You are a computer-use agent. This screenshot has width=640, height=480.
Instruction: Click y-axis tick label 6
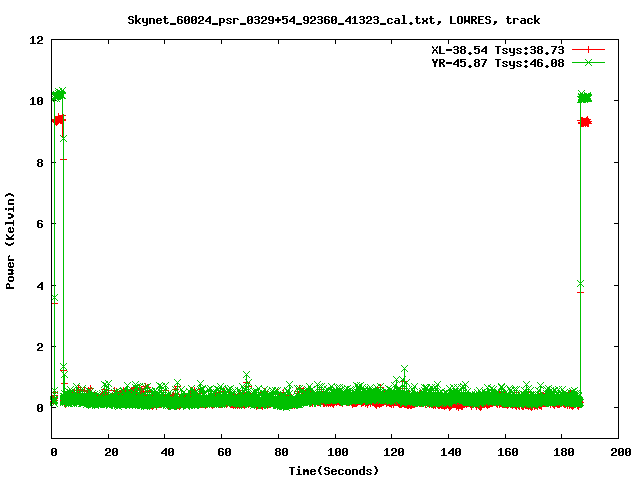pyautogui.click(x=40, y=224)
